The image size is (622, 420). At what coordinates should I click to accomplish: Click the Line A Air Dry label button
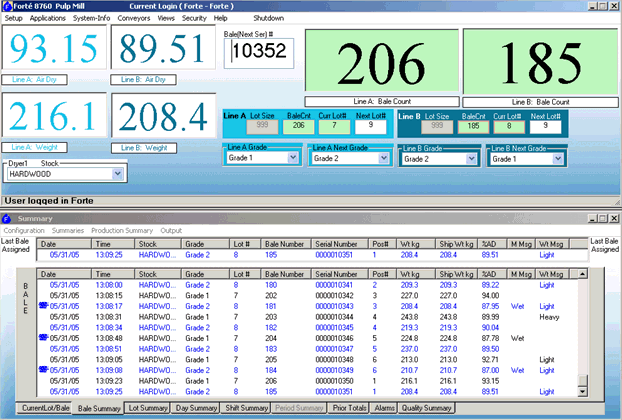(34, 80)
